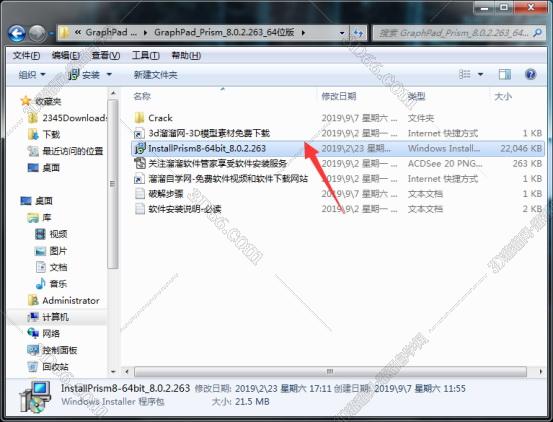Open the help question mark icon
The image size is (553, 422).
point(530,74)
